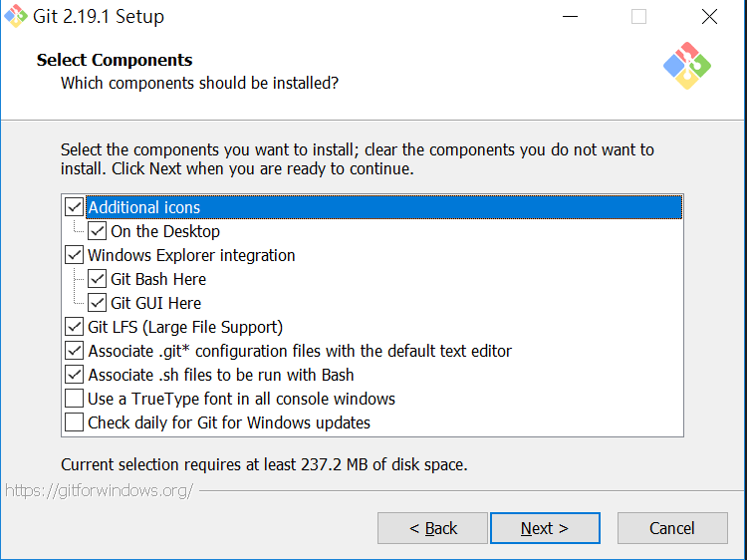Select the Additional icons tree row label

tap(144, 207)
